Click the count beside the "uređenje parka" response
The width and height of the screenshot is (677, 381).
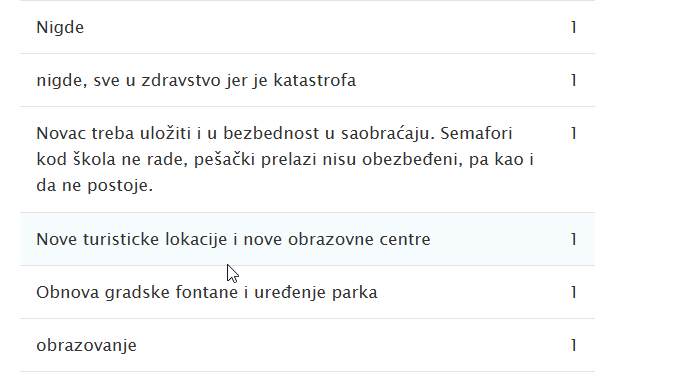click(x=574, y=292)
